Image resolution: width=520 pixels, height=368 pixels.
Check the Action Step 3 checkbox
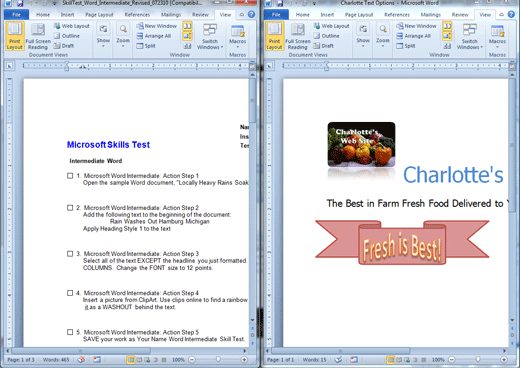point(70,254)
